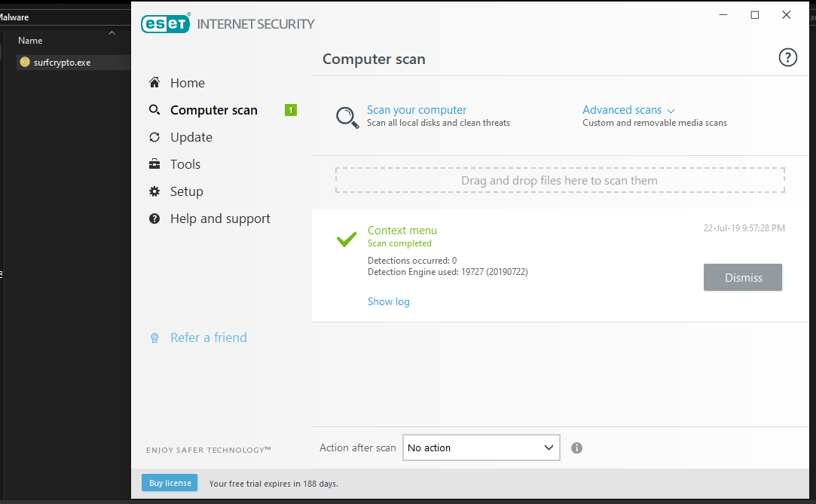Select Computer scan in the sidebar
This screenshot has width=816, height=504.
(214, 110)
